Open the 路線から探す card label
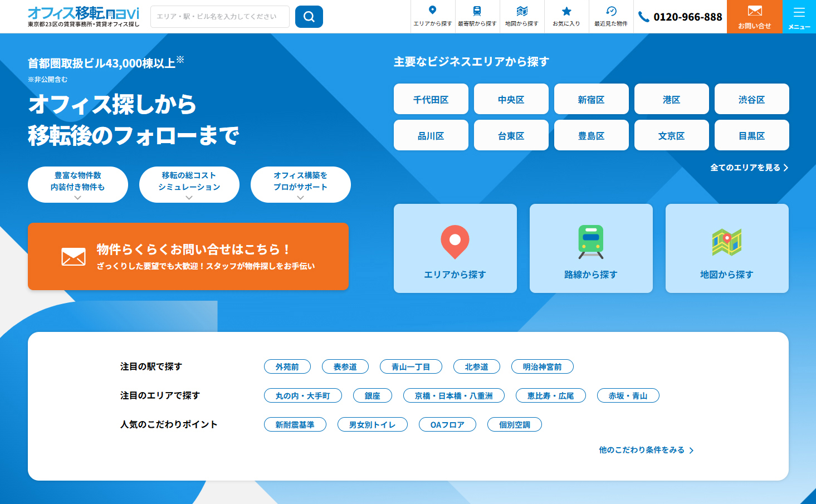The height and width of the screenshot is (504, 816). [x=591, y=275]
